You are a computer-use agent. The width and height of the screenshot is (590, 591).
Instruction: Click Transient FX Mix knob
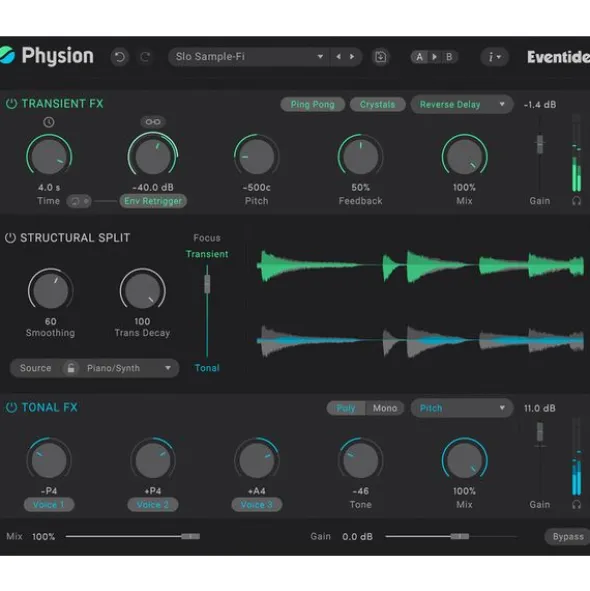coord(464,156)
